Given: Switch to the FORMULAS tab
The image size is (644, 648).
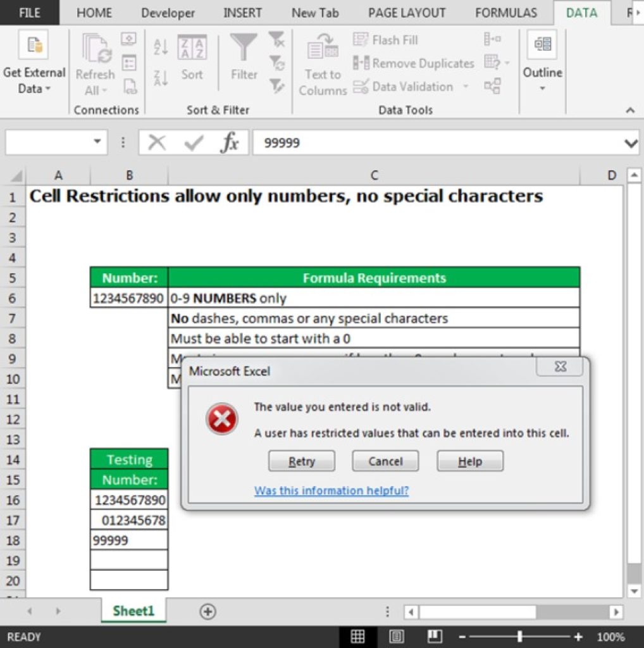Looking at the screenshot, I should pos(505,13).
